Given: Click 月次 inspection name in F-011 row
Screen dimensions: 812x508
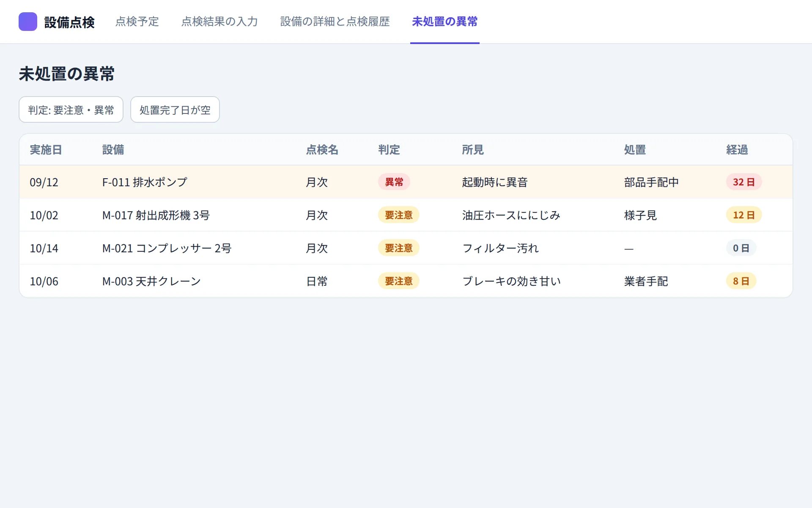Looking at the screenshot, I should (x=317, y=182).
